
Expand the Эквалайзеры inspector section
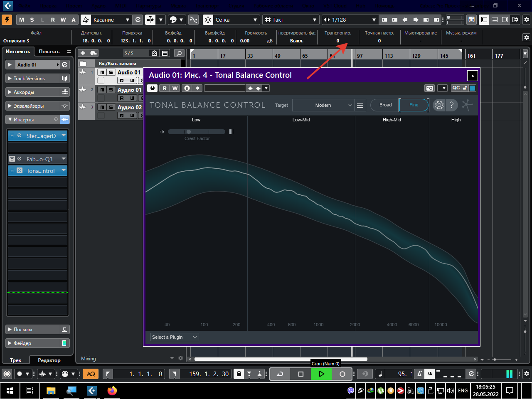(33, 106)
